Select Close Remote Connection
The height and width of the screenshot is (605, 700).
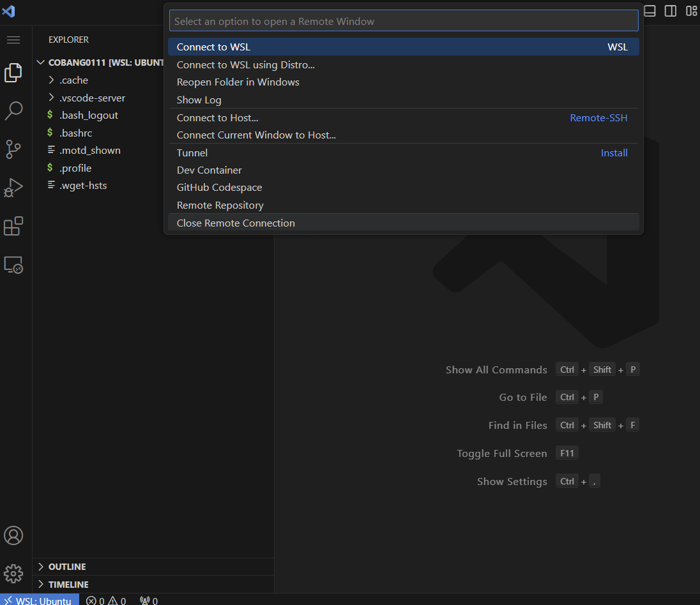(x=404, y=223)
